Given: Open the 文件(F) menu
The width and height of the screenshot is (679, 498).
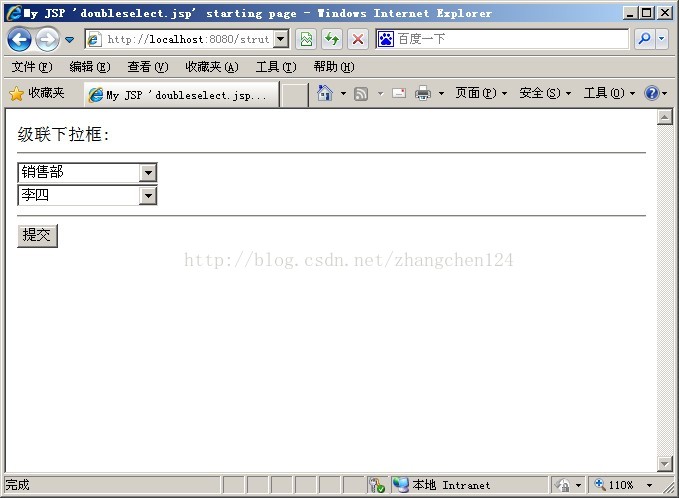Looking at the screenshot, I should click(x=32, y=67).
